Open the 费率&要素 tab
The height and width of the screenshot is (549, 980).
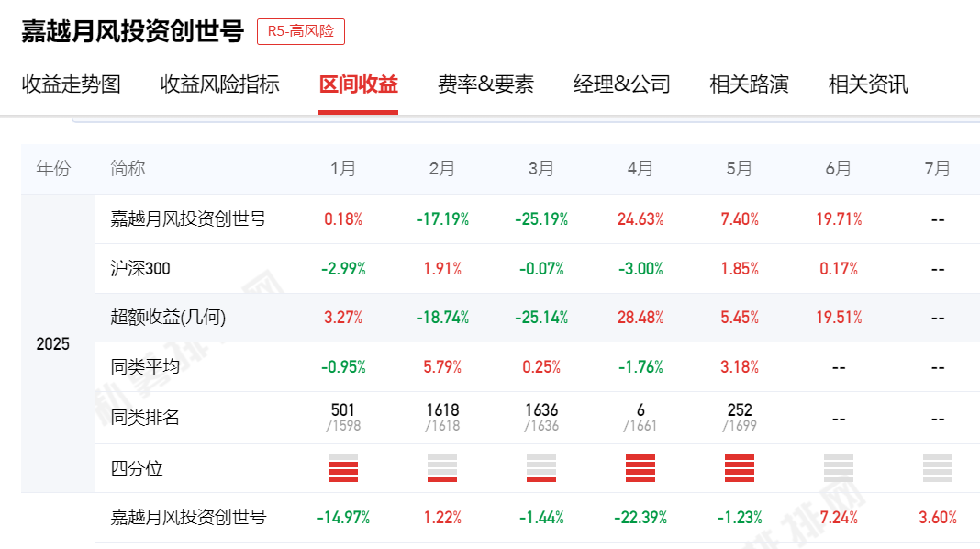(485, 84)
